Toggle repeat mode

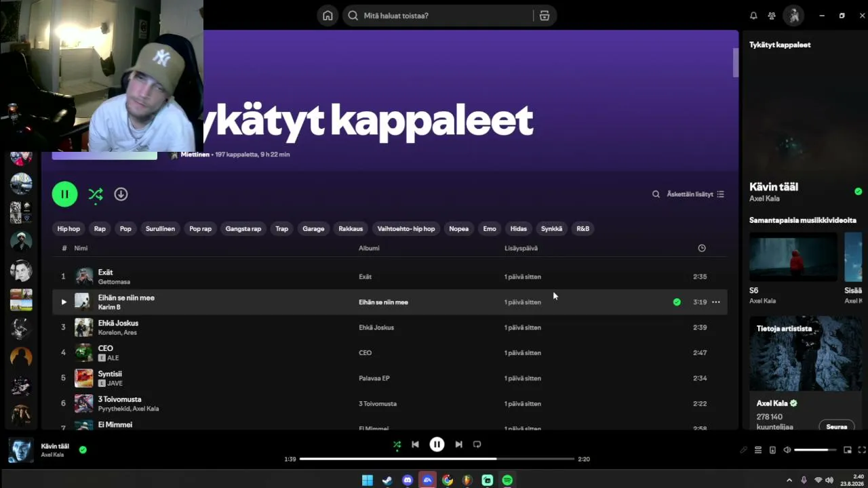coord(477,445)
